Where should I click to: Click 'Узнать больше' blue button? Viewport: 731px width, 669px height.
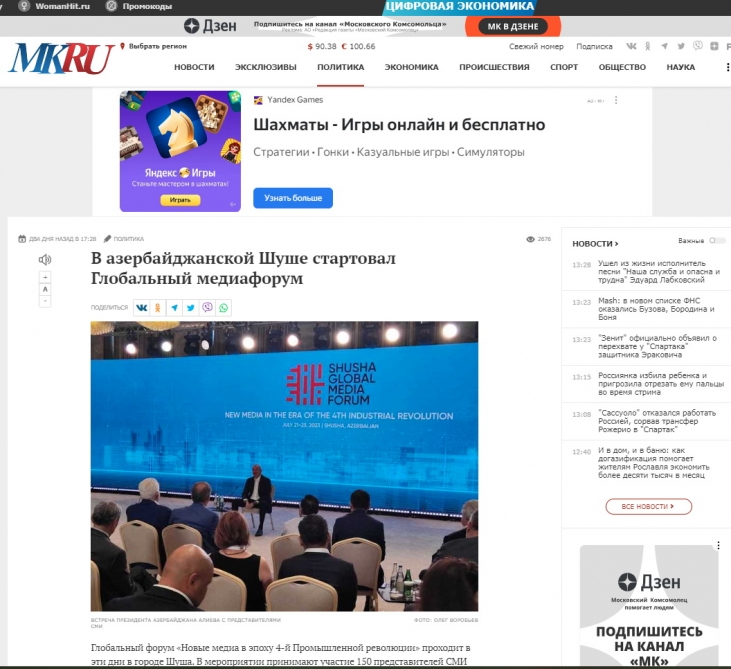point(292,198)
